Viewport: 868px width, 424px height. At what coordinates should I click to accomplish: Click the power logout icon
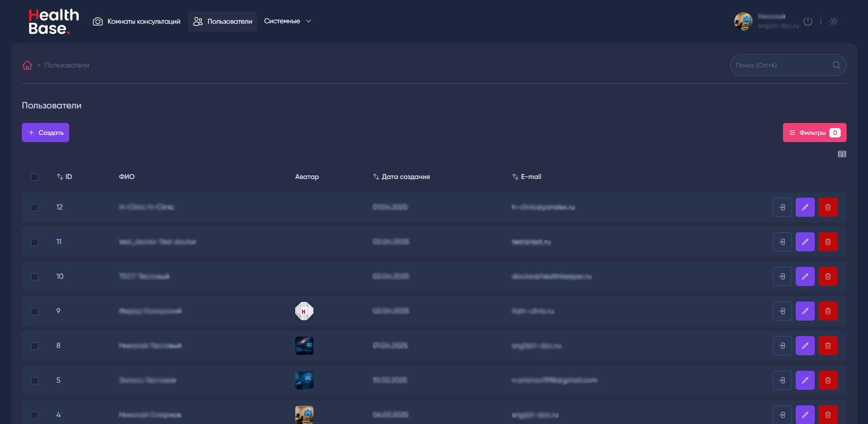coord(808,21)
